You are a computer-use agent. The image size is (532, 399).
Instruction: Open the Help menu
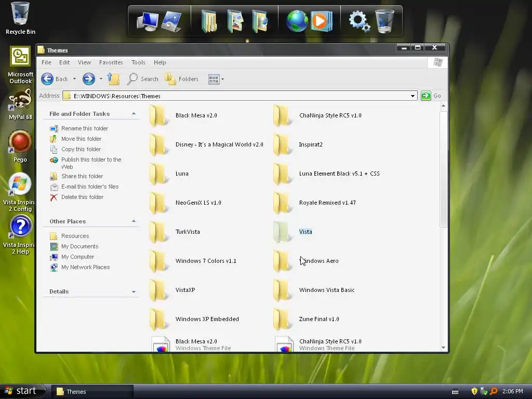[160, 62]
